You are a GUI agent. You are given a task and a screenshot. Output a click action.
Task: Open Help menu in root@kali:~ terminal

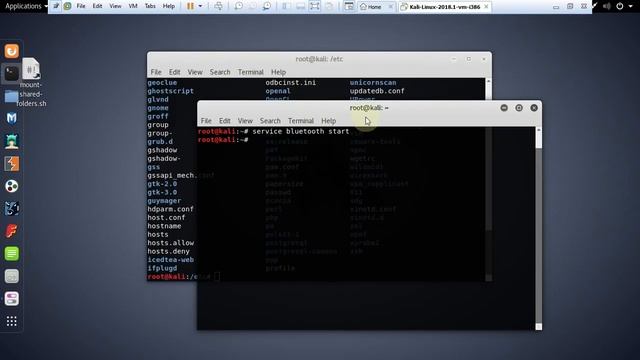click(x=329, y=121)
